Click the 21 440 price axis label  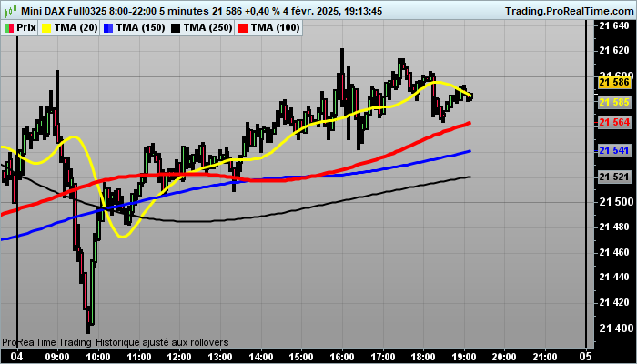pyautogui.click(x=614, y=278)
